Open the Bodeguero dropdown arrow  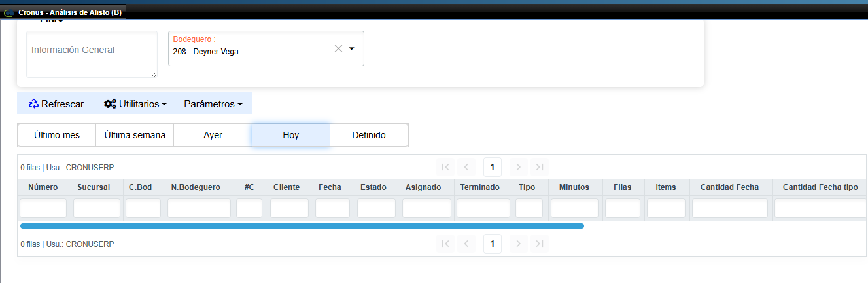pos(351,48)
